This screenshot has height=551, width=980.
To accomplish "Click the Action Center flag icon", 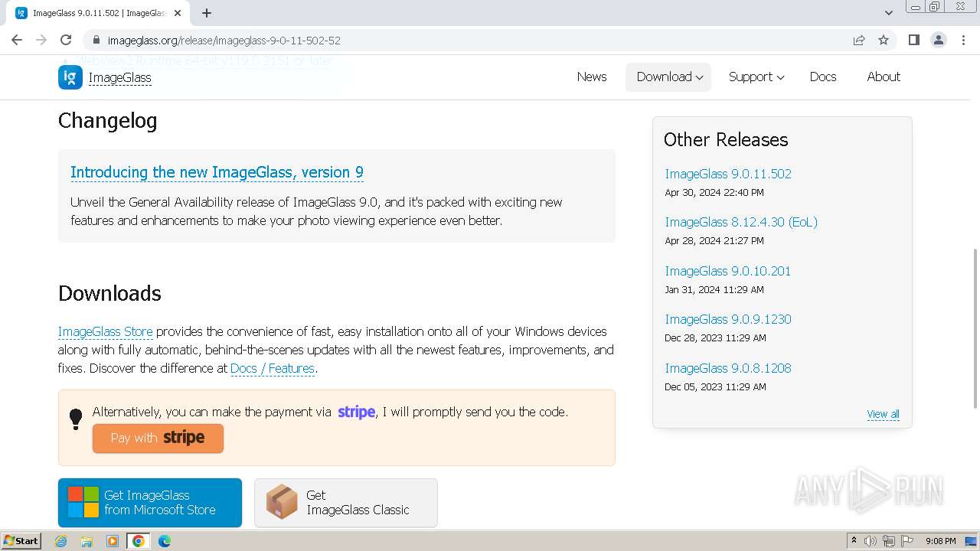I will pos(907,541).
